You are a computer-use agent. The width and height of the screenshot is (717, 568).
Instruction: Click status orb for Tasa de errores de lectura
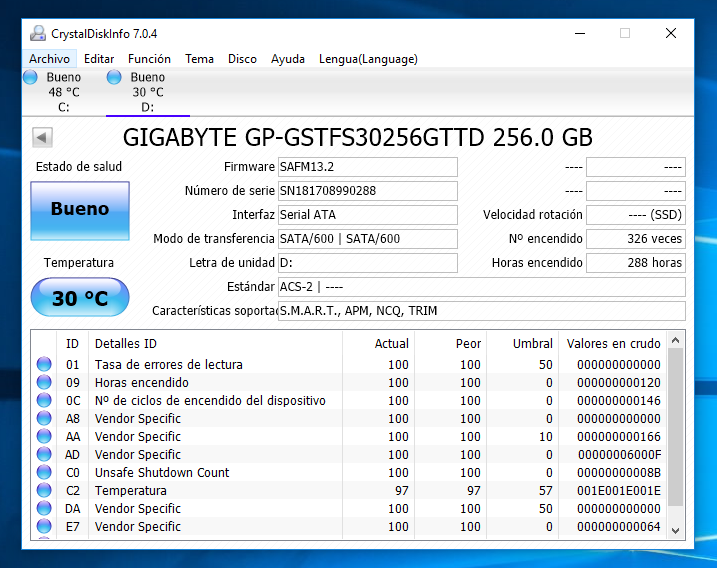44,365
